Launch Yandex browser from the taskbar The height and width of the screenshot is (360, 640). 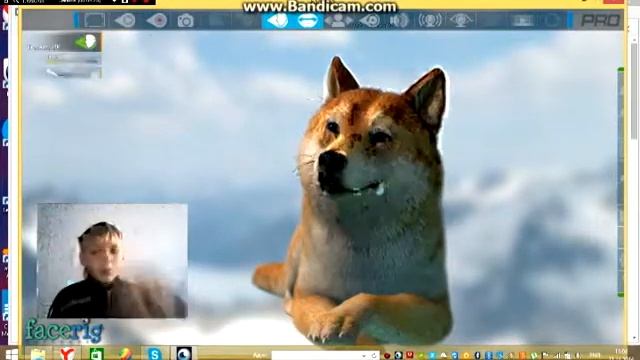point(67,354)
